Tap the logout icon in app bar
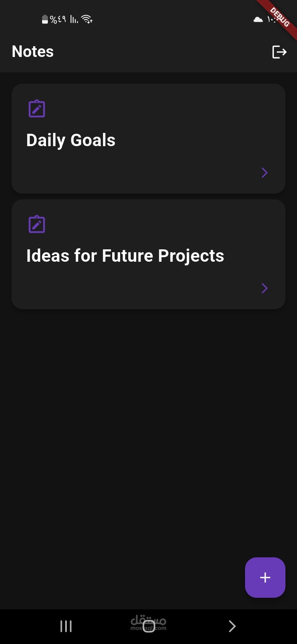297x644 pixels. [x=279, y=52]
